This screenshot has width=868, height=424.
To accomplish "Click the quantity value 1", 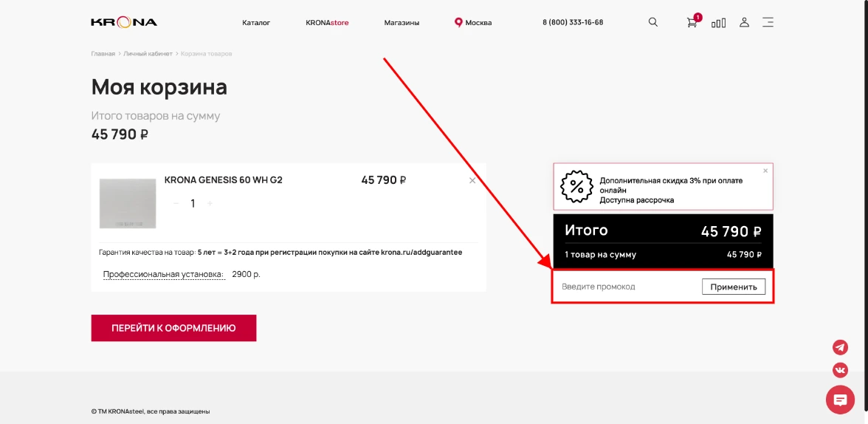I will 193,203.
